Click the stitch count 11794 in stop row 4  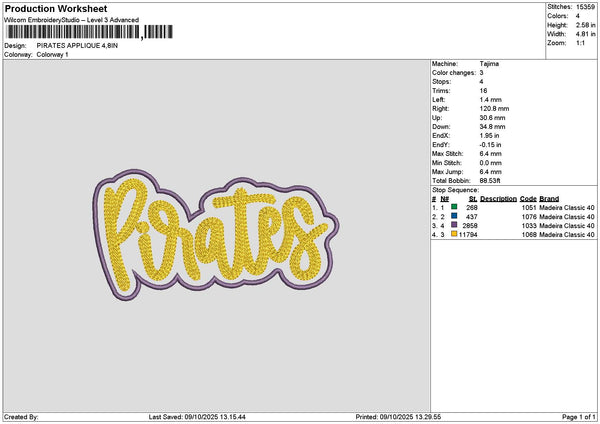coord(468,235)
